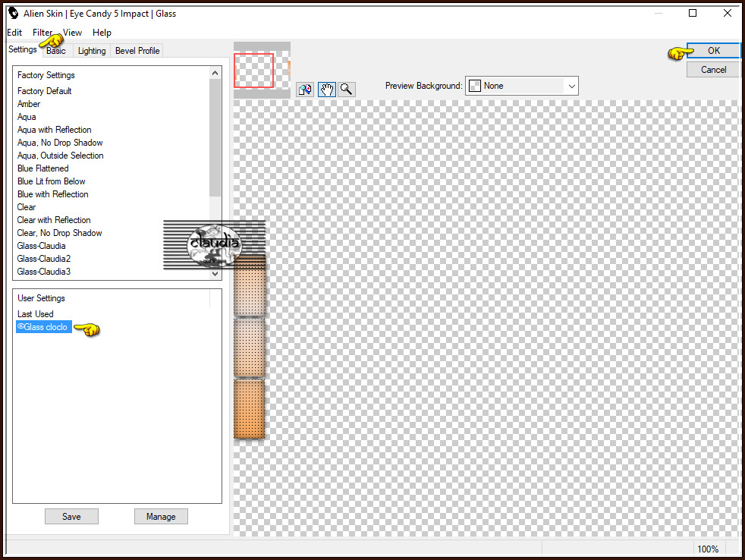
Task: Select Aqua with Reflection preset
Action: pos(54,129)
